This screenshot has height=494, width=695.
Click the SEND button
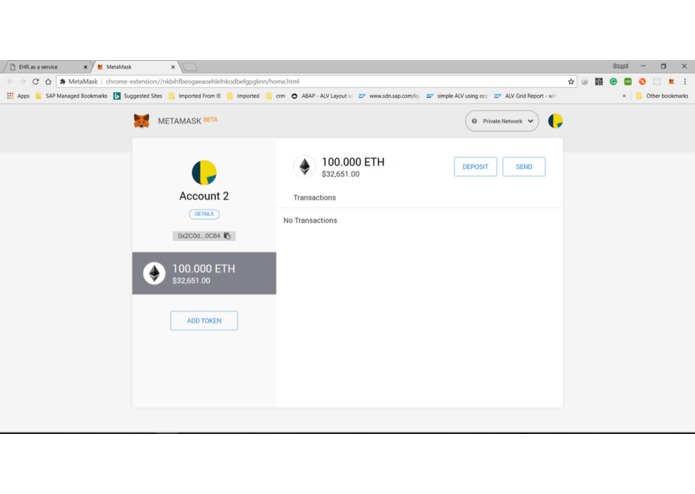click(524, 167)
